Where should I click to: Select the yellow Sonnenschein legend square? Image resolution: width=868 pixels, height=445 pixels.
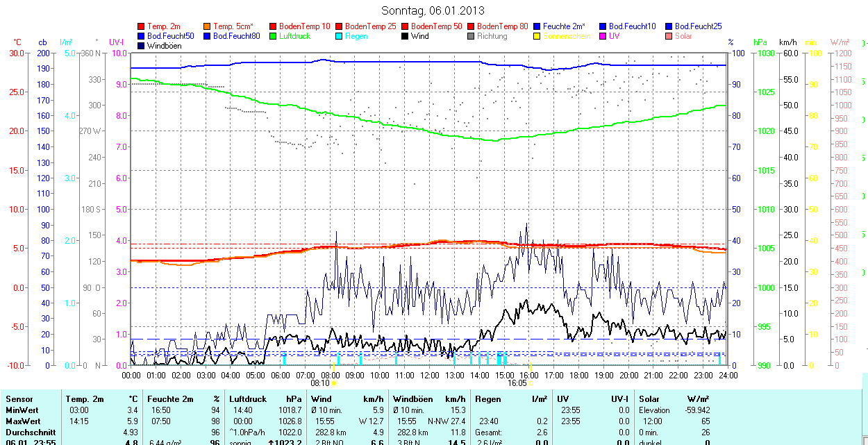click(x=537, y=36)
